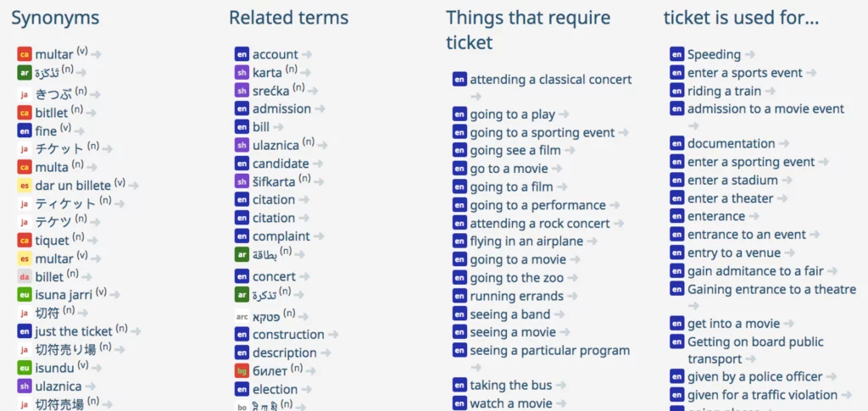Screen dimensions: 868x411
Task: Select the 'just the ticket' synonym
Action: (74, 332)
